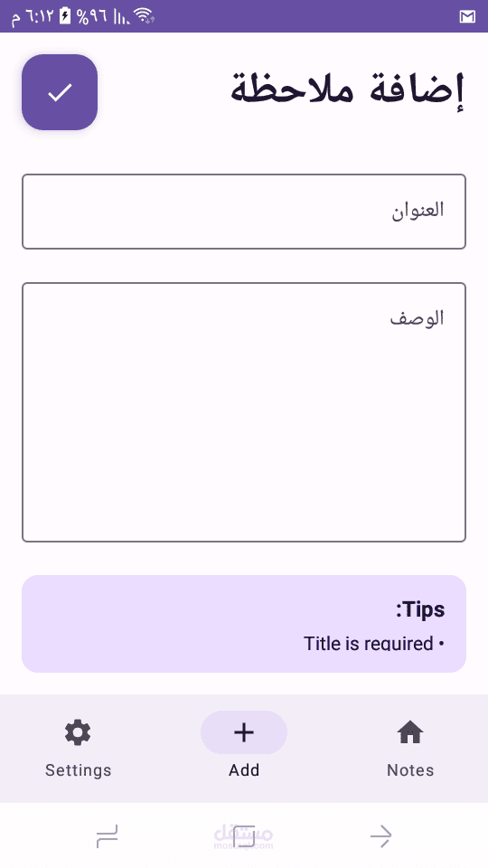Viewport: 488px width, 868px height.
Task: Tap the Android home navigation button
Action: pyautogui.click(x=244, y=835)
